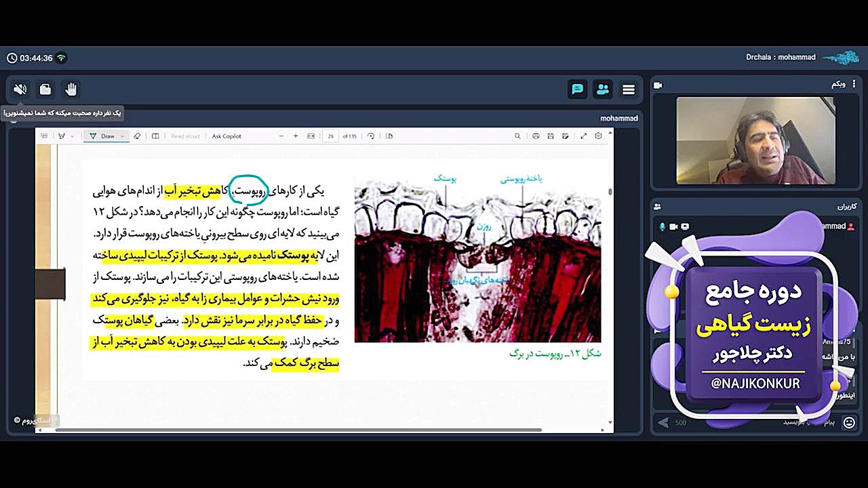The height and width of the screenshot is (488, 868).
Task: Click the PDF vertical scrollbar thumb
Action: pos(610,192)
